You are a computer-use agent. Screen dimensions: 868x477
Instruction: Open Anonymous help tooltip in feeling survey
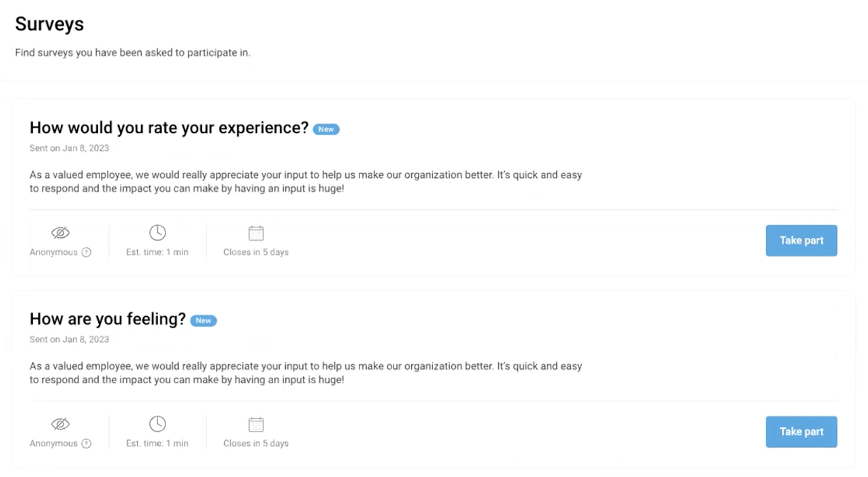pyautogui.click(x=86, y=444)
